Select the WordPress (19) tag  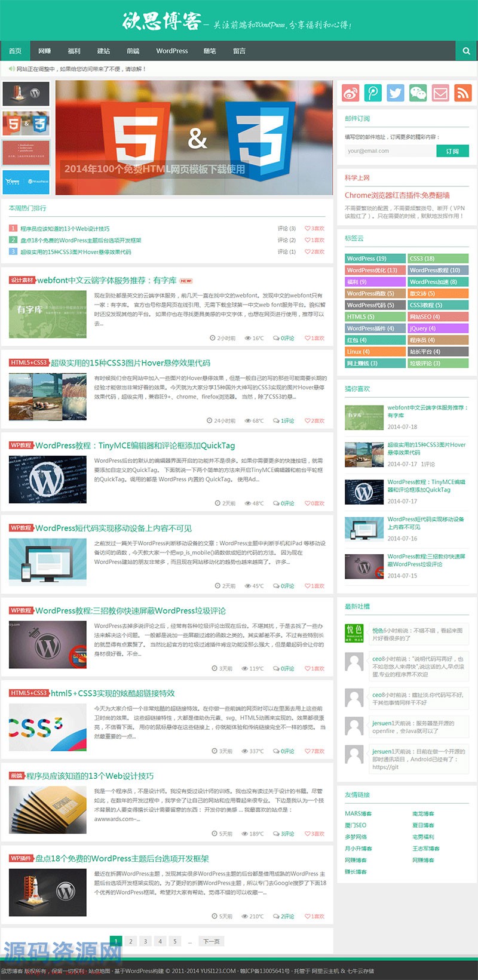click(x=376, y=259)
